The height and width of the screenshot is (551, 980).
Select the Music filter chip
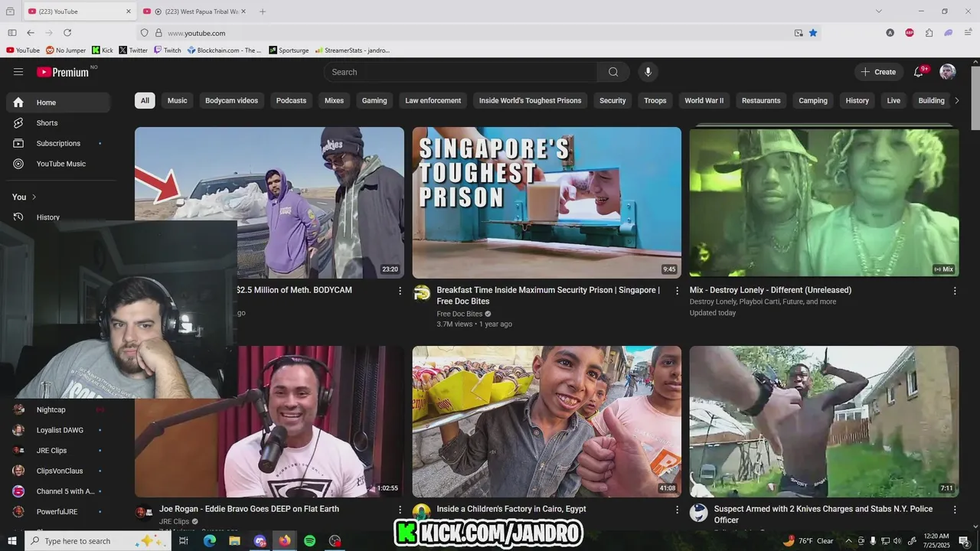click(x=178, y=100)
